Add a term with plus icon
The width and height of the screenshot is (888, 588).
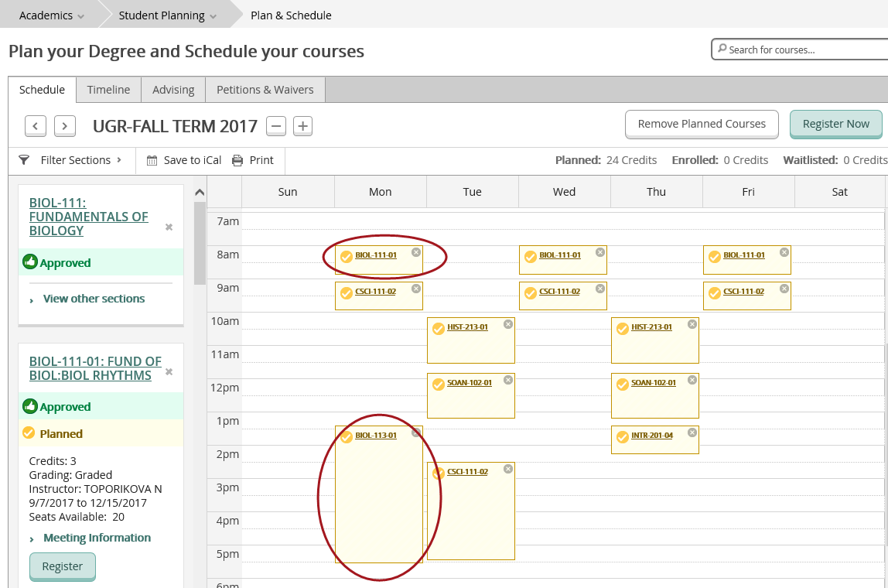[303, 126]
